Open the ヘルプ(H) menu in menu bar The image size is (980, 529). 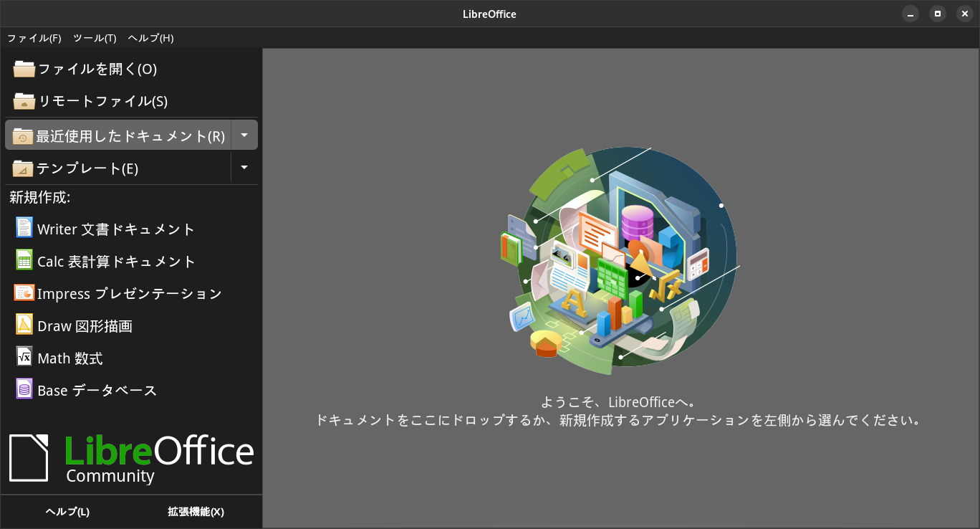[150, 38]
